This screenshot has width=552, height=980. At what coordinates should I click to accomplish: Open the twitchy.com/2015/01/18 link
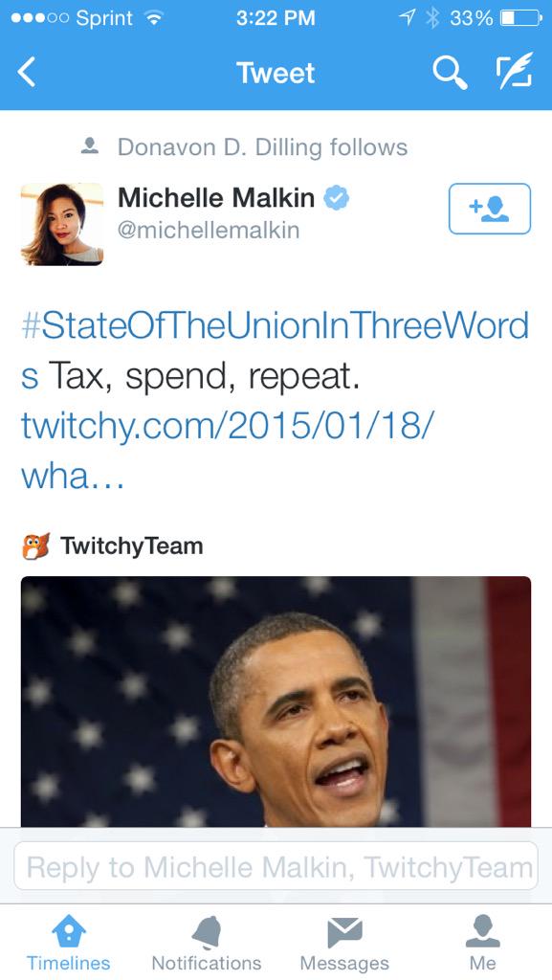pyautogui.click(x=227, y=451)
